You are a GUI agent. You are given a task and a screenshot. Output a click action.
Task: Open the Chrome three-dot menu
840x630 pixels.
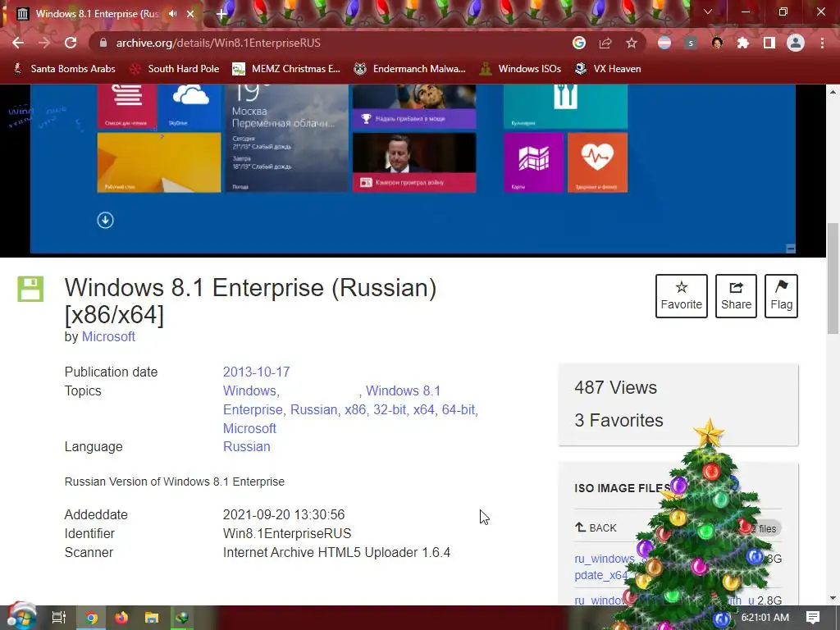pos(822,43)
